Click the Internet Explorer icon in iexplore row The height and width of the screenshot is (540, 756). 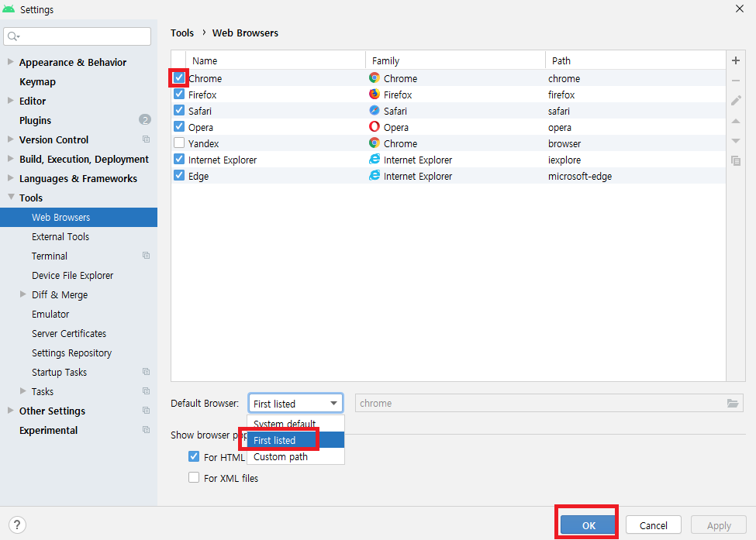[375, 159]
